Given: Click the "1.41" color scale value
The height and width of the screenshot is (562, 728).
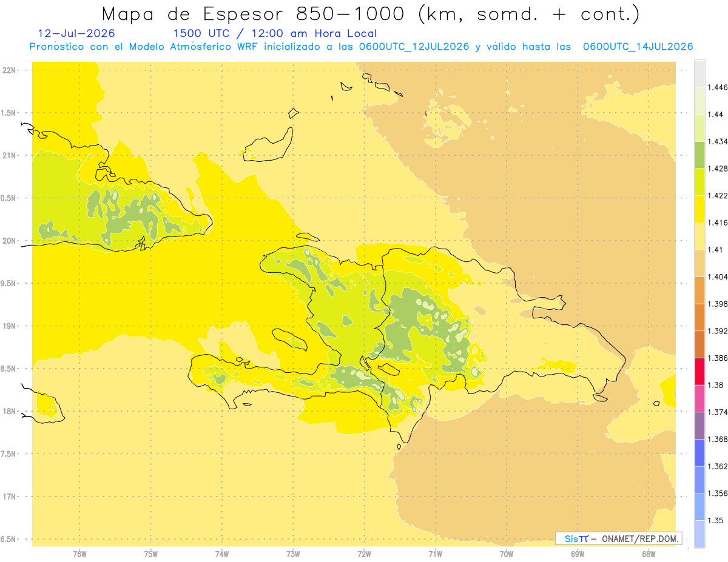Looking at the screenshot, I should (715, 250).
